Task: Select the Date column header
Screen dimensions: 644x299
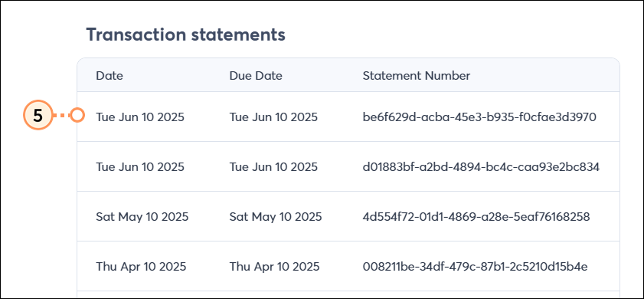Action: [x=110, y=76]
